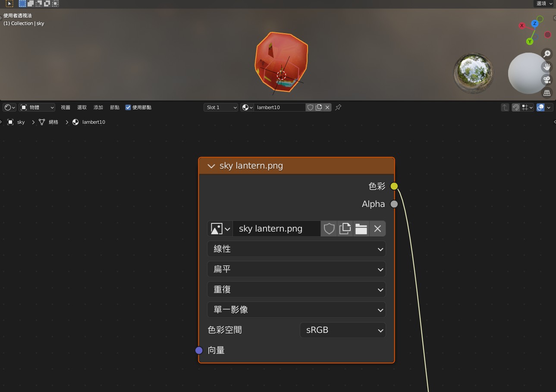This screenshot has width=556, height=392.
Task: Toggle the node editor overlay button
Action: pos(540,107)
